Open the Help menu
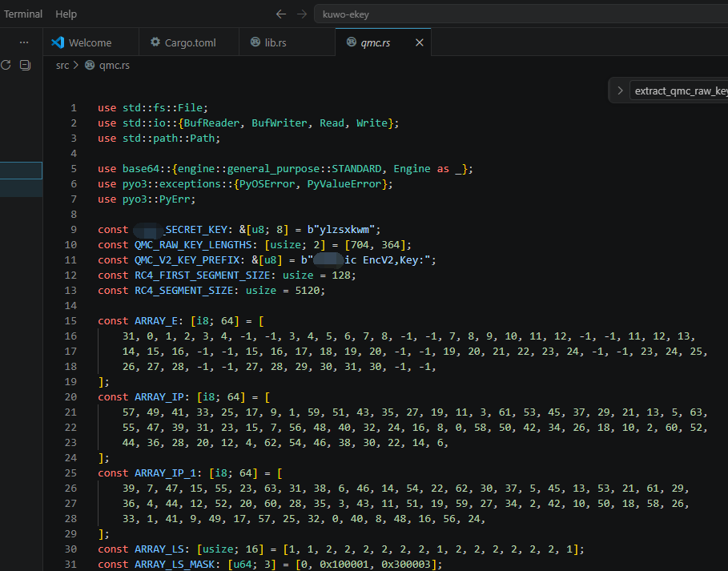Viewport: 728px width, 571px height. pyautogui.click(x=66, y=14)
